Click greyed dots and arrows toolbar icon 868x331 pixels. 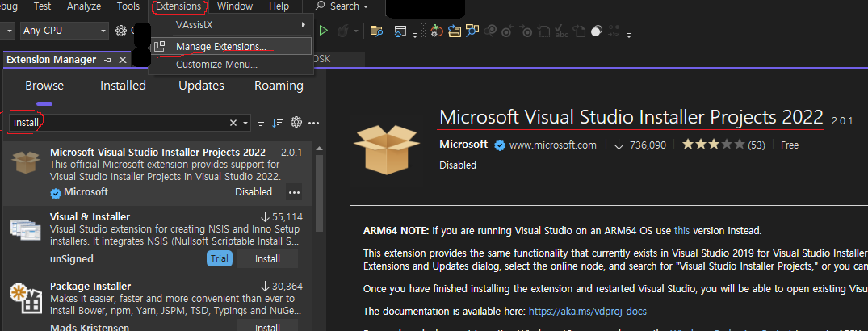(614, 31)
